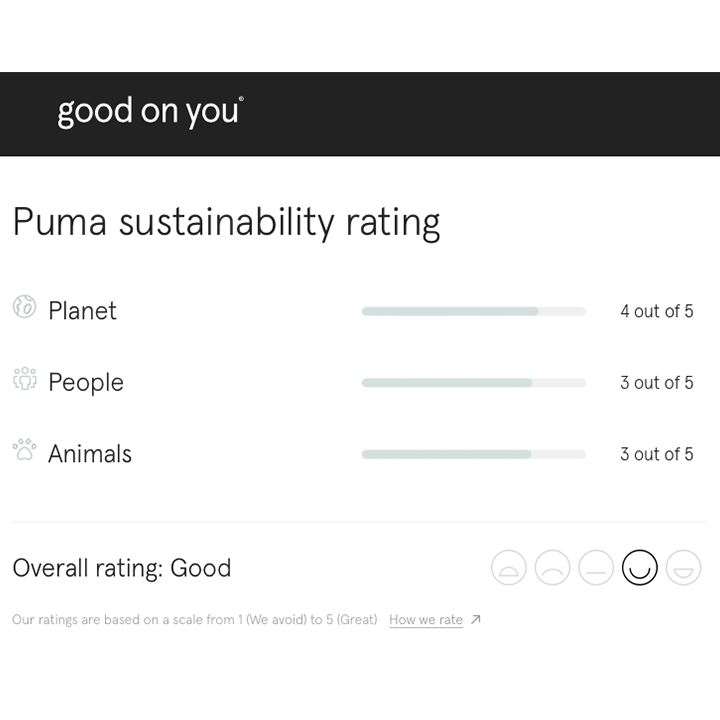Select the neutral face rating icon

(596, 568)
